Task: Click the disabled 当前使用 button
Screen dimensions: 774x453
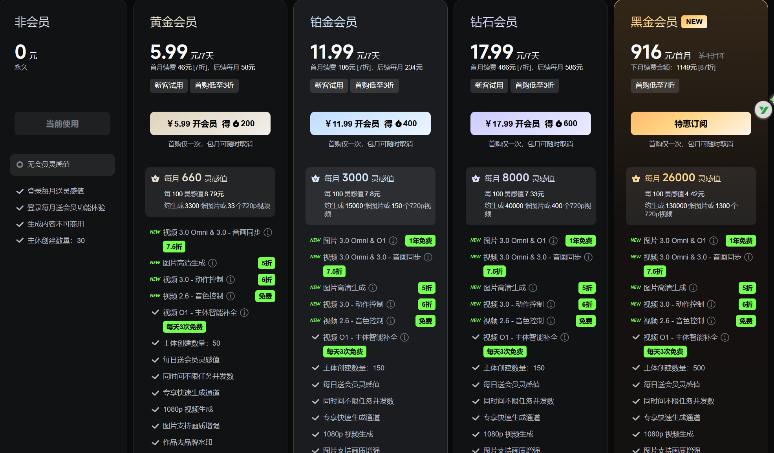Action: coord(62,124)
